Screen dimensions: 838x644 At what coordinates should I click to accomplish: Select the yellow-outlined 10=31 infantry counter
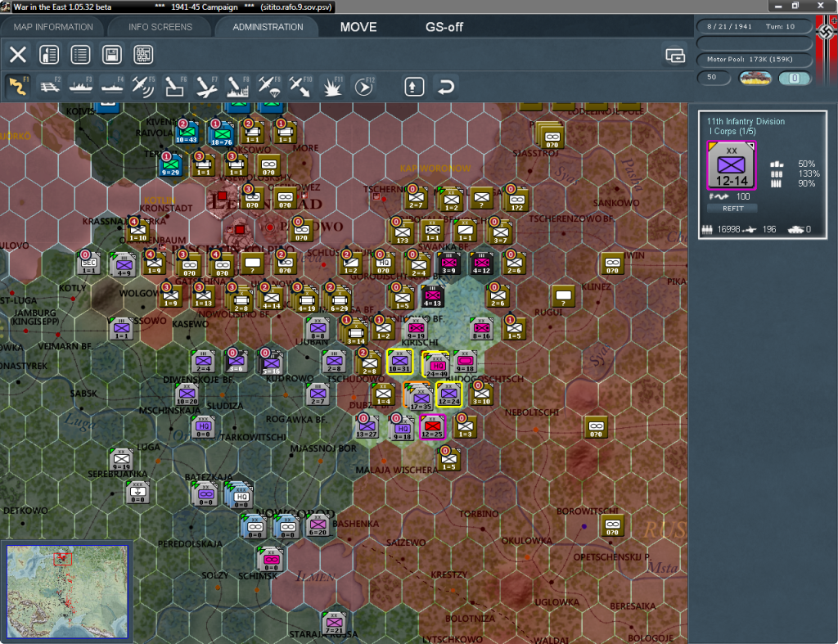point(399,363)
